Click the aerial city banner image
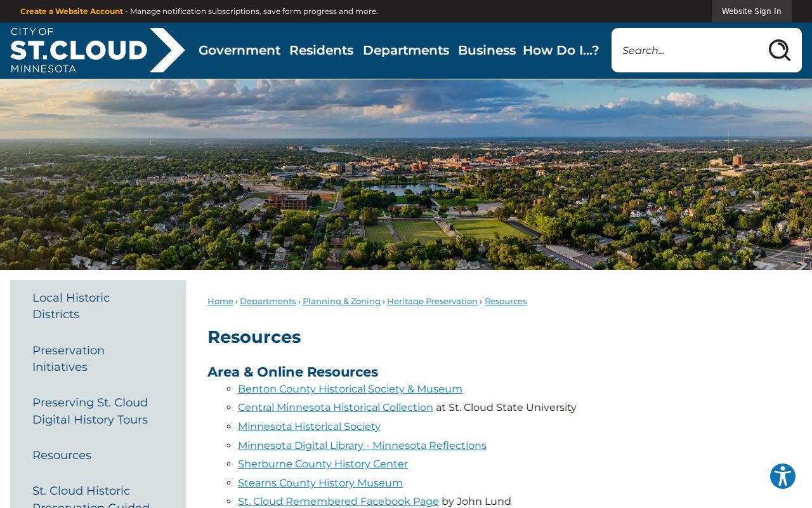The width and height of the screenshot is (812, 508). tap(406, 175)
